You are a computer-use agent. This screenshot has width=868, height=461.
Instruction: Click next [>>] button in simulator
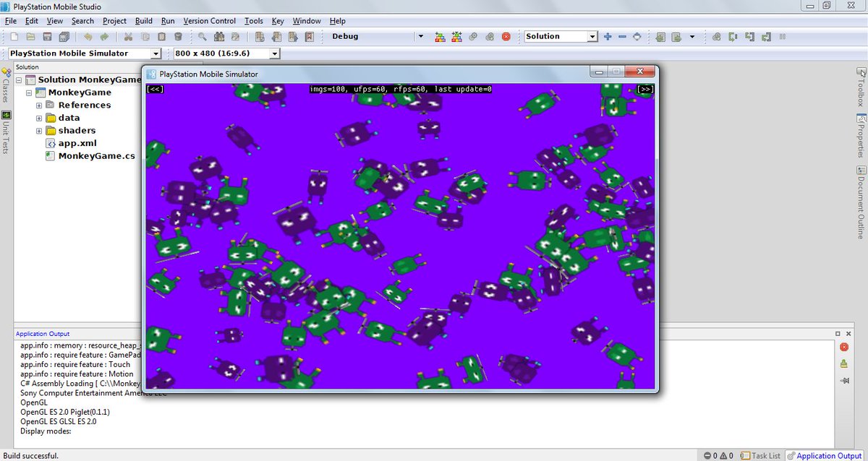[x=646, y=90]
